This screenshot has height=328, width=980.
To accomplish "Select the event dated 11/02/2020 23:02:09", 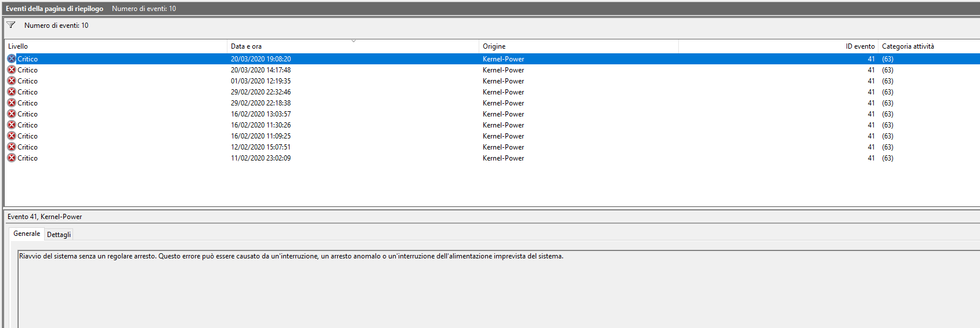I will [x=492, y=158].
